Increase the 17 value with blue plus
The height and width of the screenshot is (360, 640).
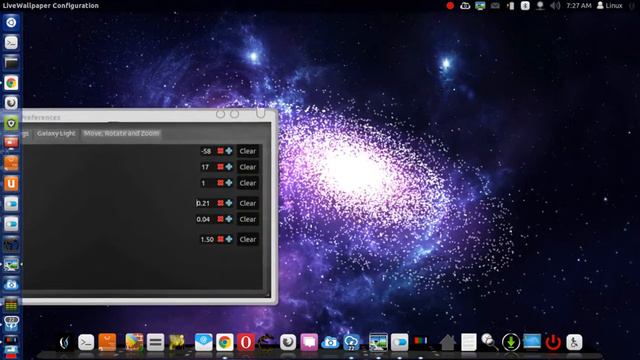(x=229, y=167)
